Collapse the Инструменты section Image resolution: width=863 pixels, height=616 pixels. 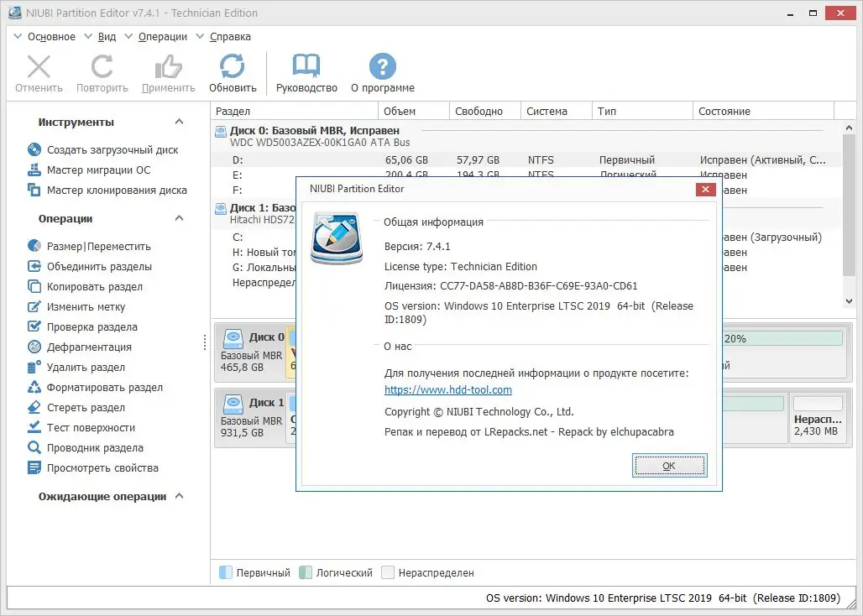point(179,122)
